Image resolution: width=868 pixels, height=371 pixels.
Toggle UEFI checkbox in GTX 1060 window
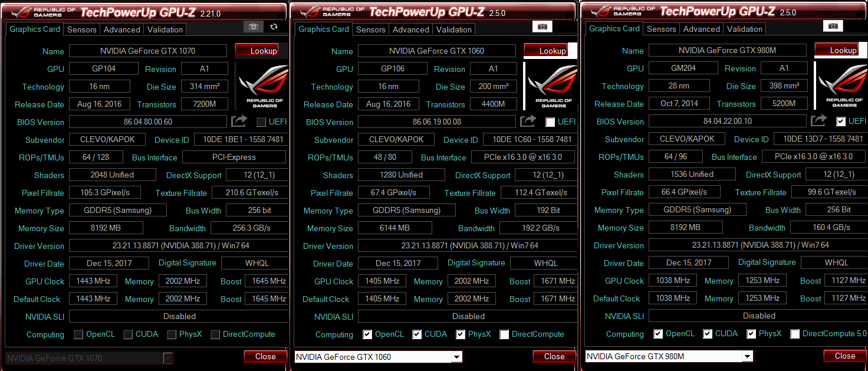pyautogui.click(x=550, y=122)
